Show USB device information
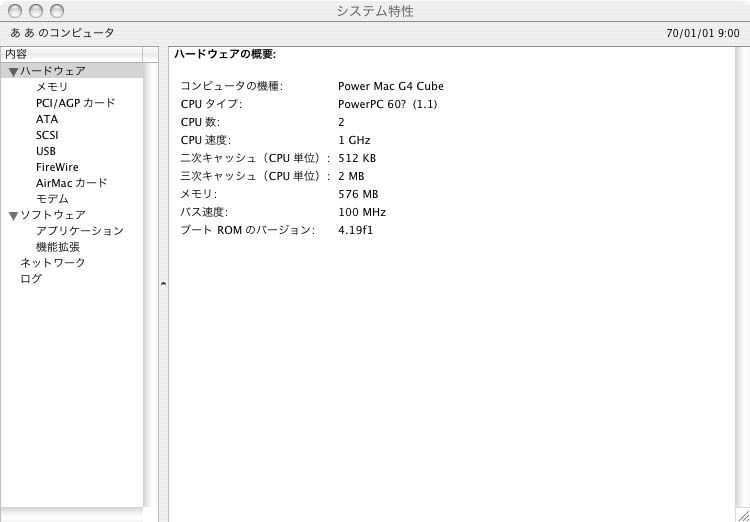Image resolution: width=750 pixels, height=522 pixels. coord(46,151)
